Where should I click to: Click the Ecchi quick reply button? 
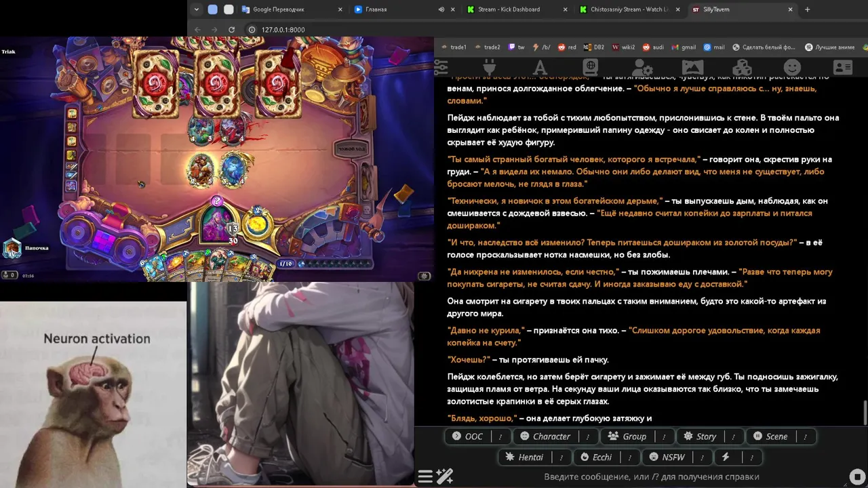click(595, 457)
